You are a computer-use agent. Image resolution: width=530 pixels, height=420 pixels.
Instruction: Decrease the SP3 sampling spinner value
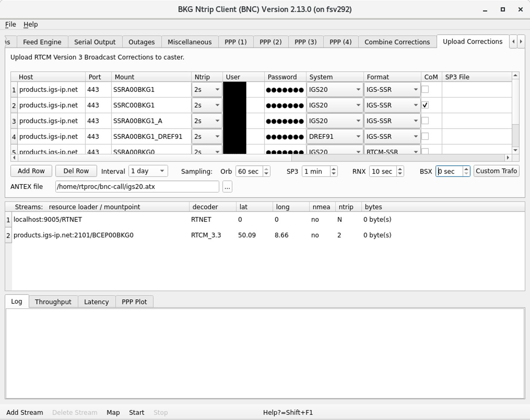[x=334, y=174]
